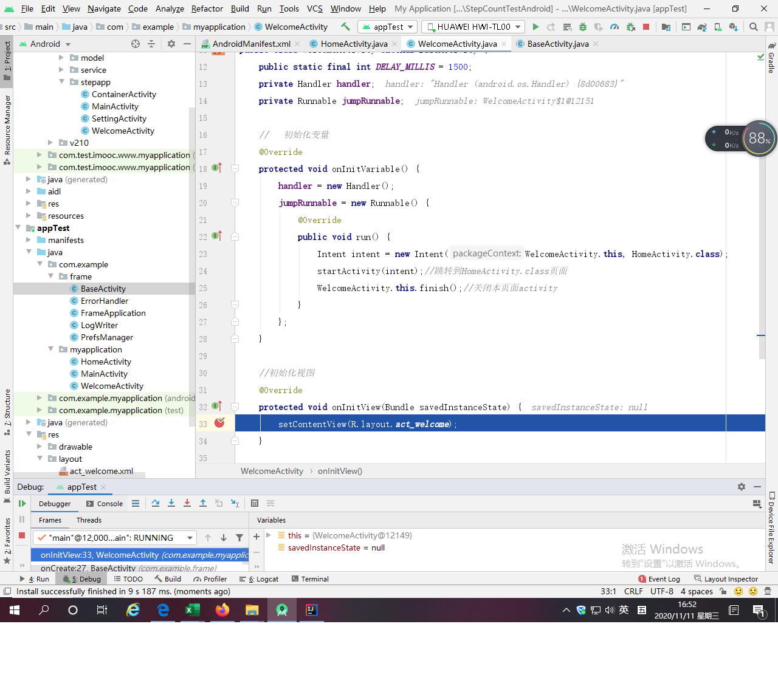Toggle the Gradle side panel

(771, 58)
